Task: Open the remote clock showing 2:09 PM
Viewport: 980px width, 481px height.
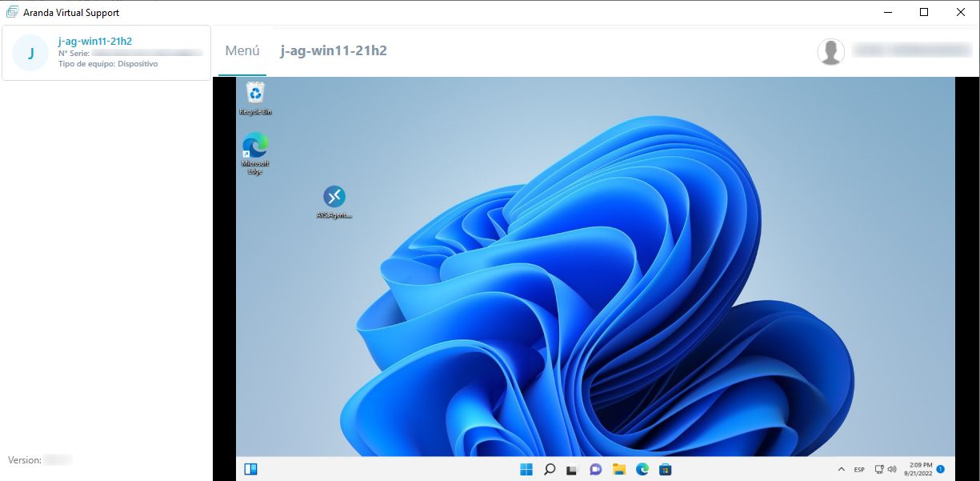Action: 917,470
